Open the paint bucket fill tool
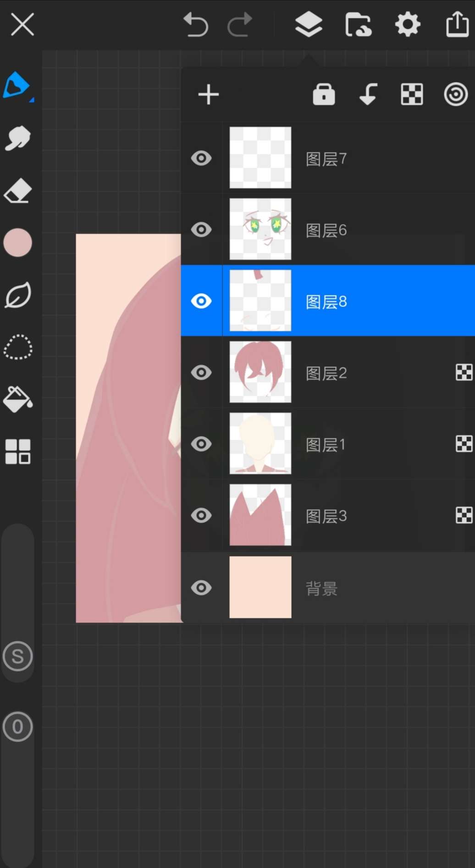 coord(17,399)
